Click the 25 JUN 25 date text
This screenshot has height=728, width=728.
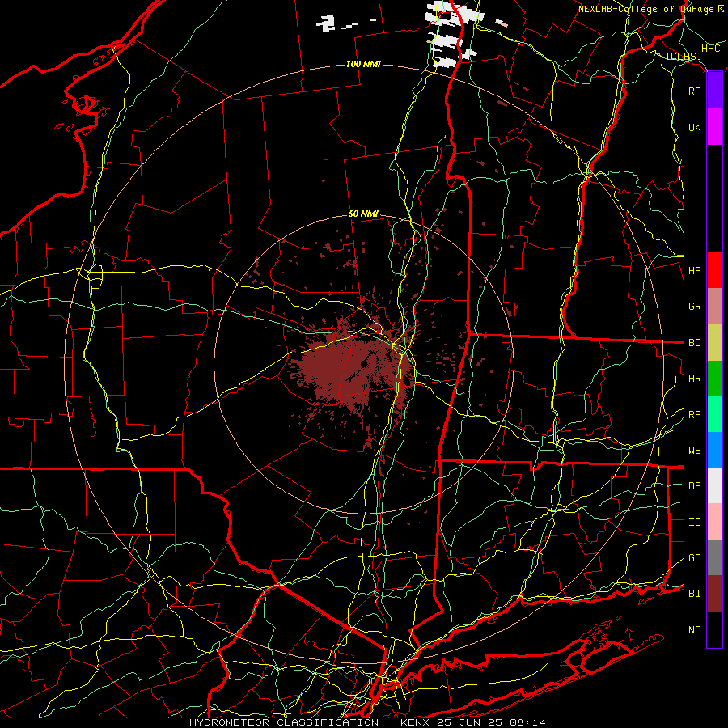point(470,722)
